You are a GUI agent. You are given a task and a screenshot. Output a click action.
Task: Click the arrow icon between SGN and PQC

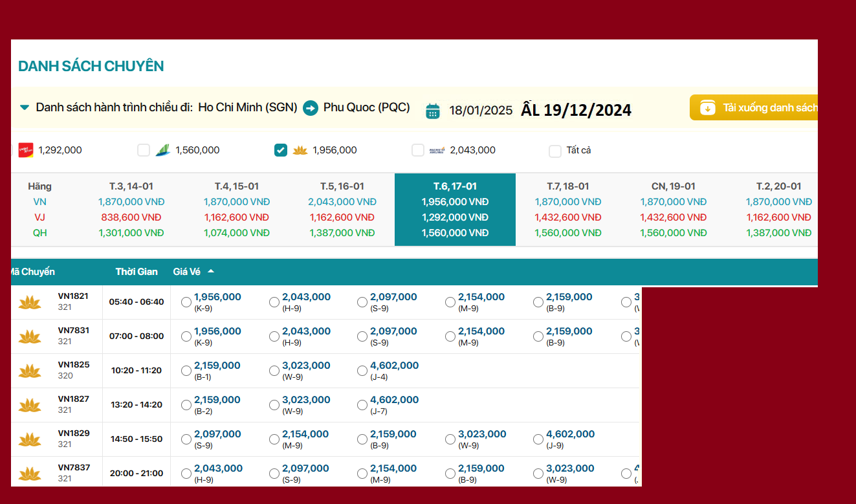pyautogui.click(x=311, y=108)
